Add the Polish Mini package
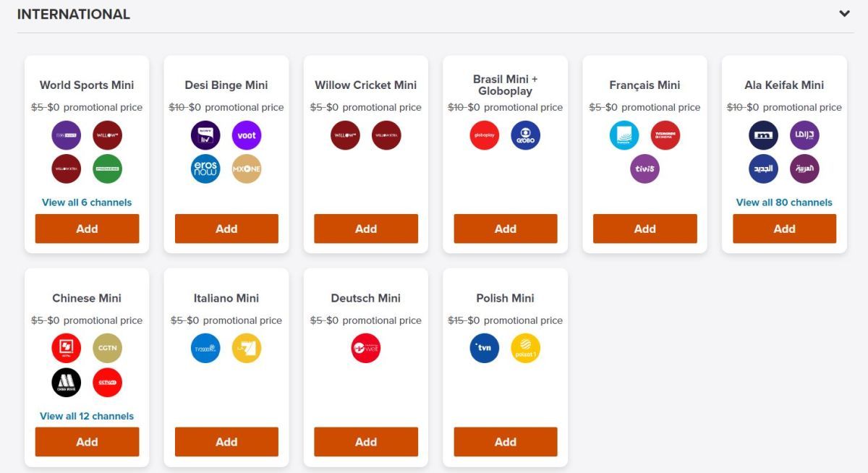Viewport: 868px width, 473px height. point(506,442)
